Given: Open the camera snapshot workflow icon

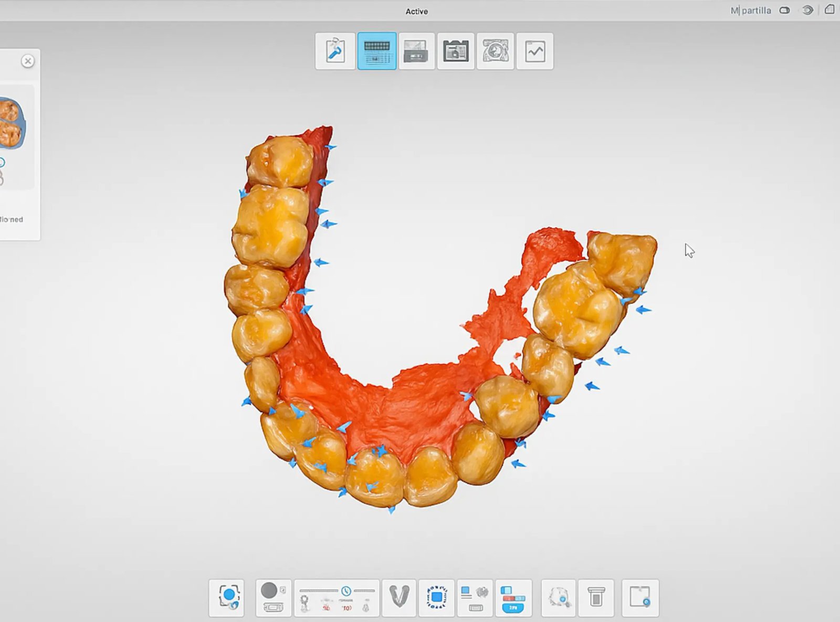Looking at the screenshot, I should tap(455, 51).
